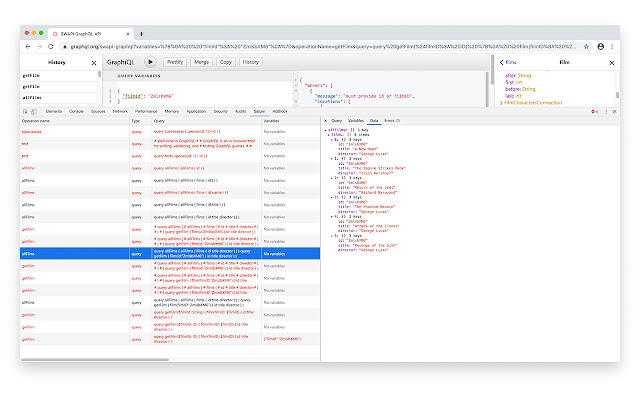640x400 pixels.
Task: Close the DevTools panel
Action: coord(614,111)
